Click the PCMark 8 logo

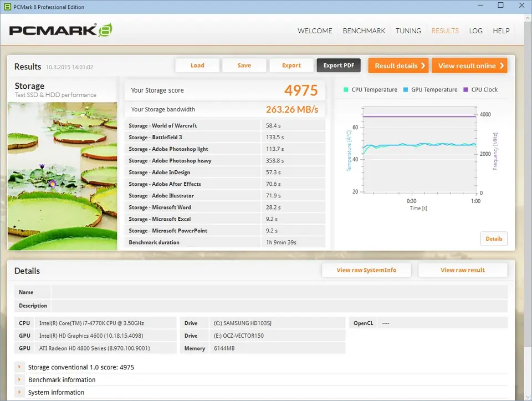[61, 30]
